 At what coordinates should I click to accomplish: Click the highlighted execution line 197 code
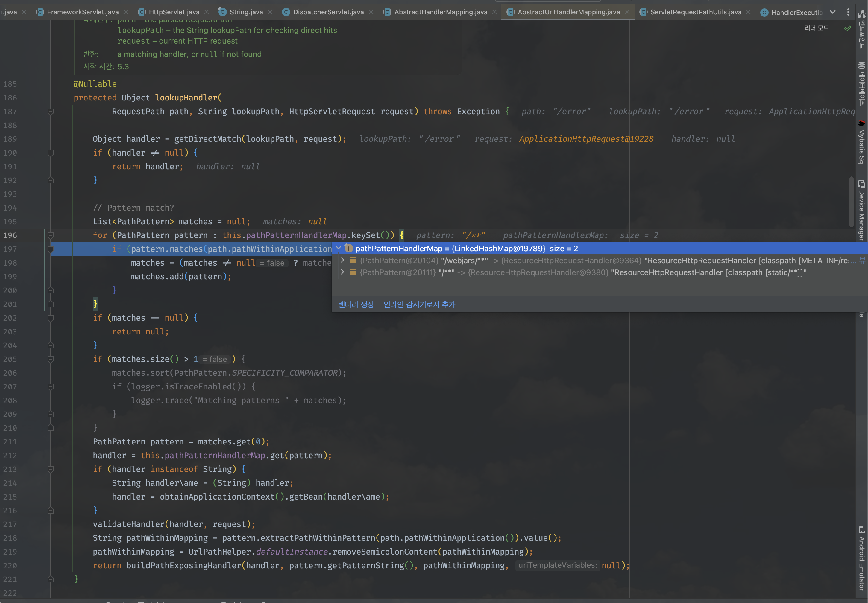tap(221, 249)
